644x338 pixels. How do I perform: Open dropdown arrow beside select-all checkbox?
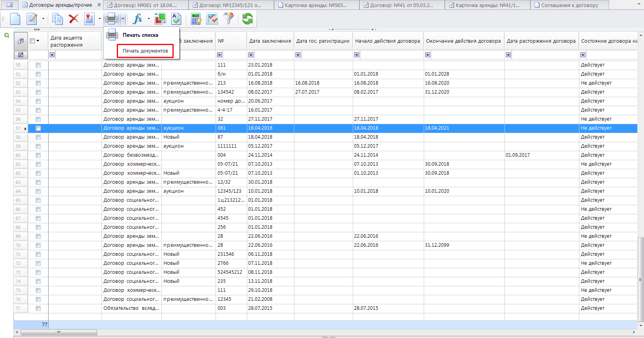click(x=38, y=41)
